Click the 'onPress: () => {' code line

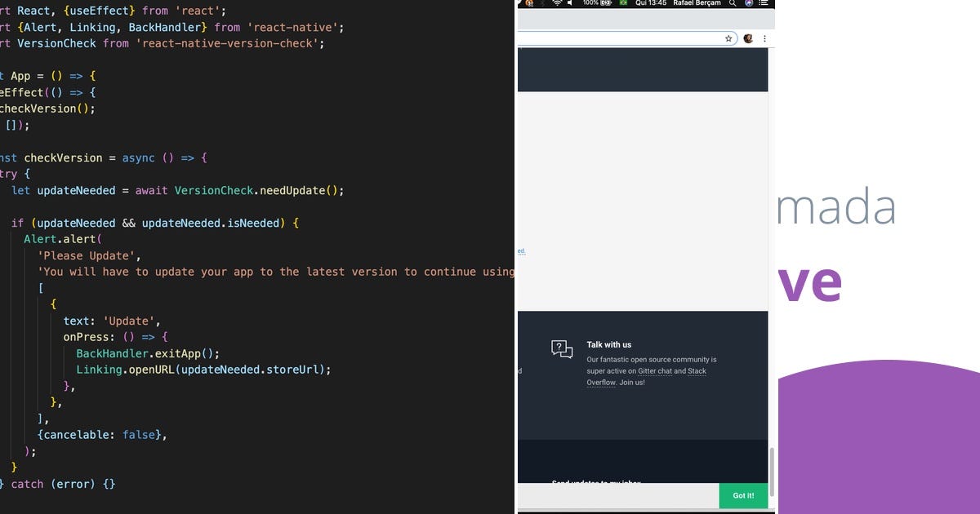point(115,337)
